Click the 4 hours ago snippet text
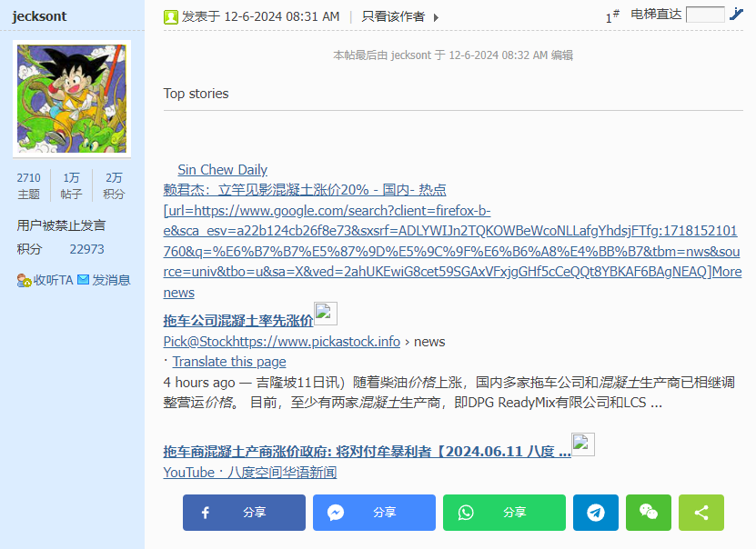The image size is (756, 549). pyautogui.click(x=449, y=393)
